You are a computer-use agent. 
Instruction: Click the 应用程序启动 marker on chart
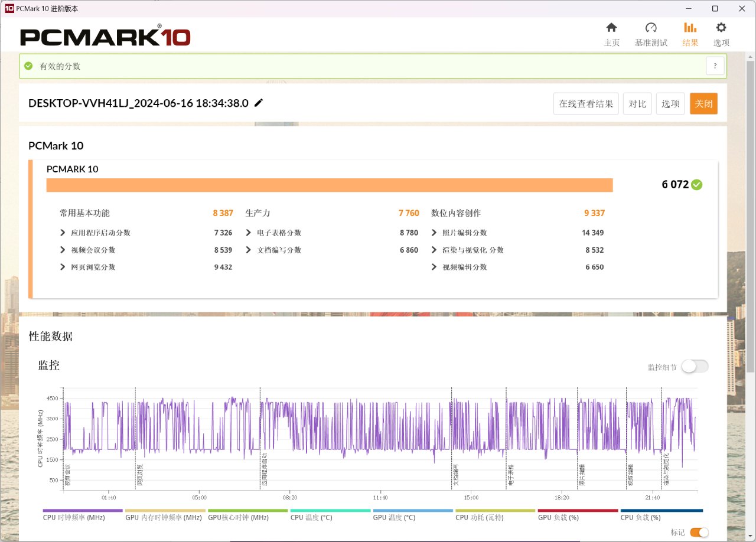tap(264, 471)
